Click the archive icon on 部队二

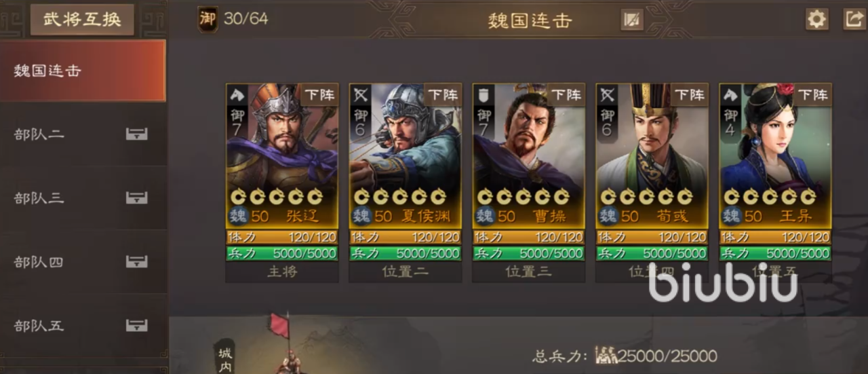[x=137, y=134]
